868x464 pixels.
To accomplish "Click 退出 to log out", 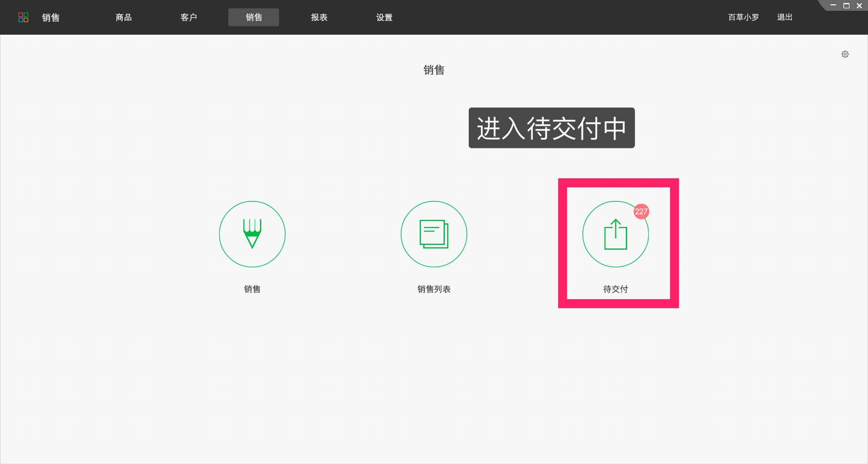I will (x=784, y=17).
